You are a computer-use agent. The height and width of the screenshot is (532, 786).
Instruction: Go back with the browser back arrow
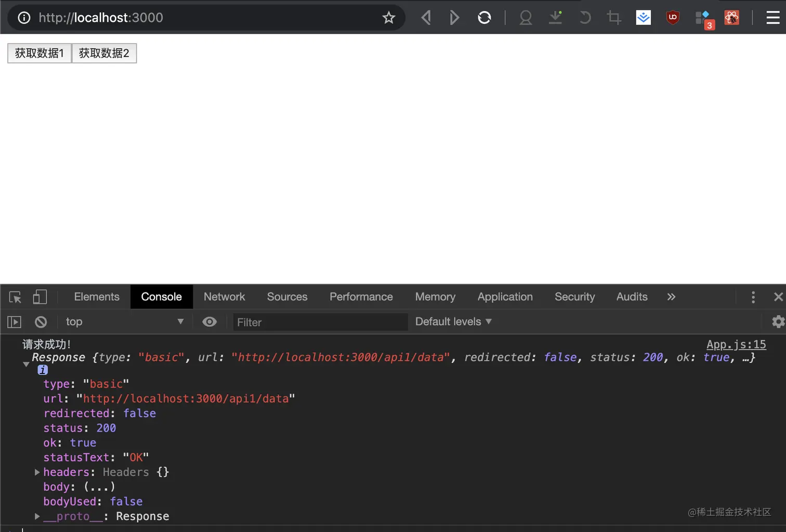pos(426,18)
